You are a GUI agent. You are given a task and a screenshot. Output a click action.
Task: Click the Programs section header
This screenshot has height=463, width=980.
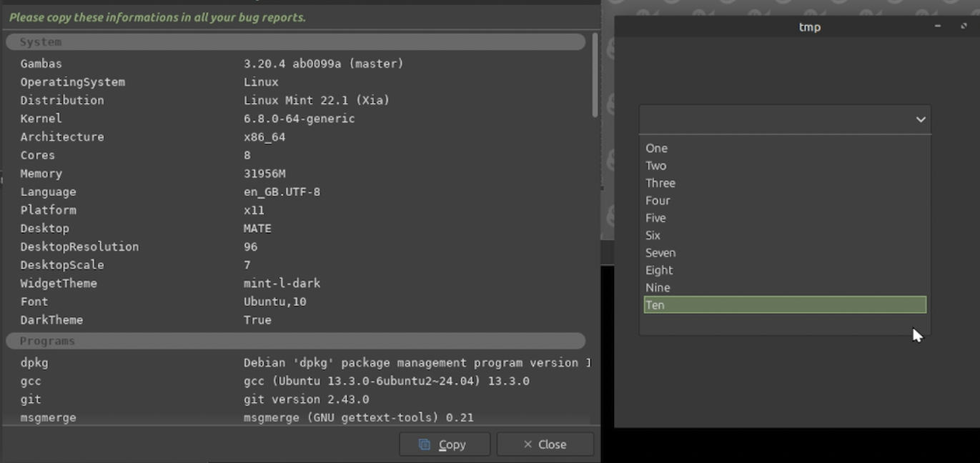tap(295, 341)
